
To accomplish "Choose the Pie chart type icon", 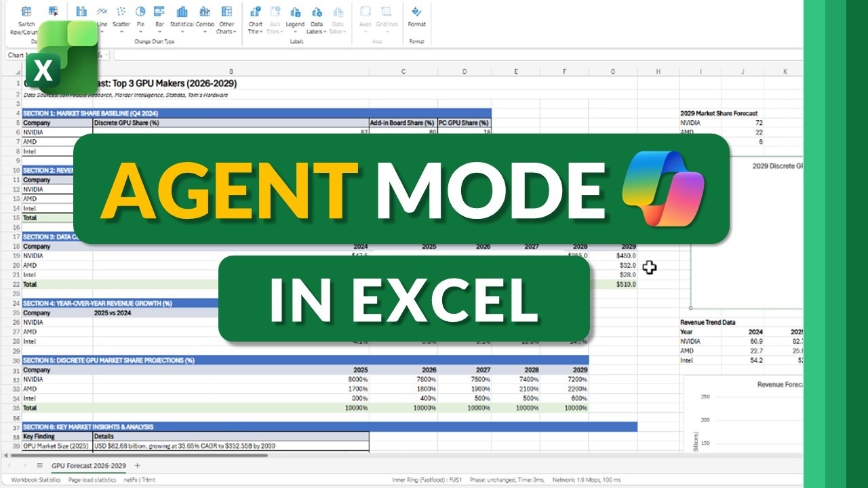I will [x=140, y=12].
